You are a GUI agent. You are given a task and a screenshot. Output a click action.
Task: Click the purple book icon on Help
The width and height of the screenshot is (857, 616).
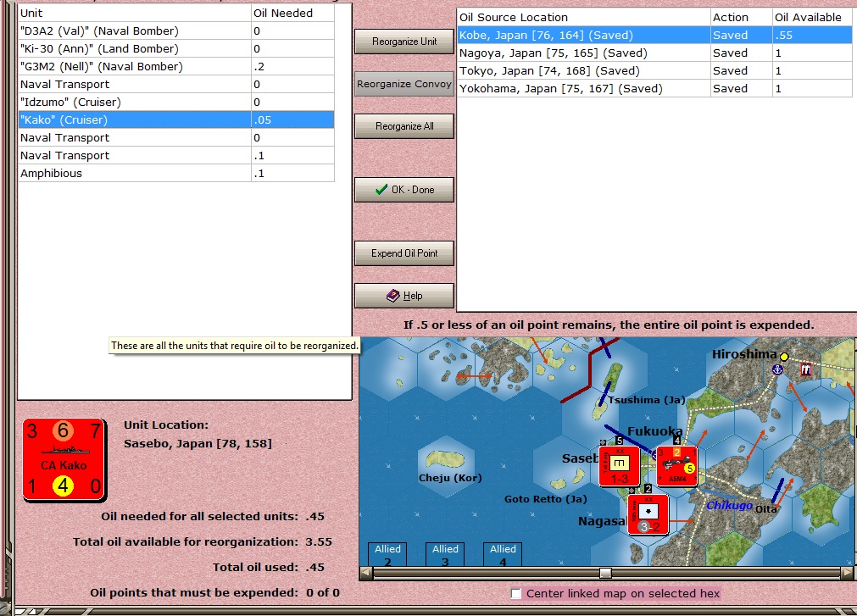click(x=393, y=296)
